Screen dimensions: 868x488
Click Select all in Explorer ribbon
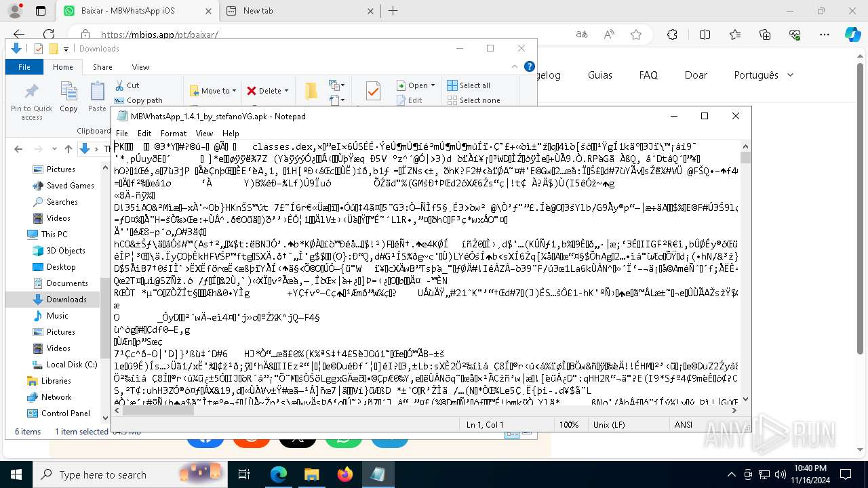469,85
